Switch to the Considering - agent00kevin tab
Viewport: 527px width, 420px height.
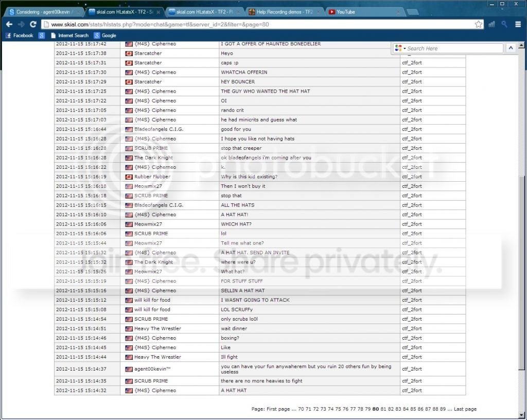[43, 12]
